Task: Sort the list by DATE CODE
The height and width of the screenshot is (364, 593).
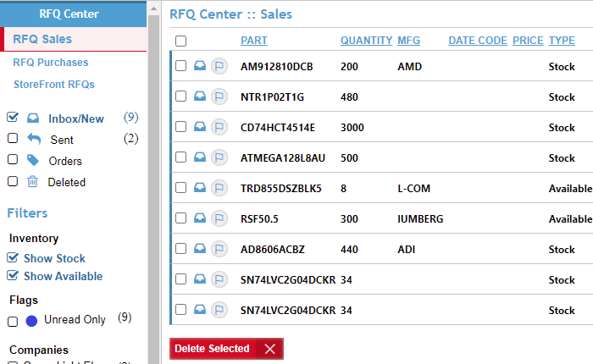Action: [x=477, y=41]
